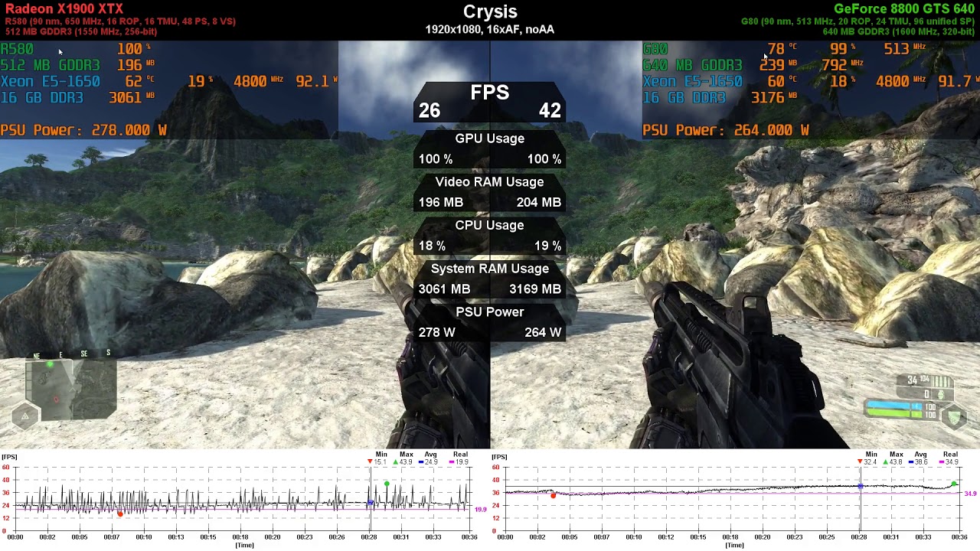Click the "640 MB GDDR3" overlay label
This screenshot has height=551, width=980.
tap(693, 65)
